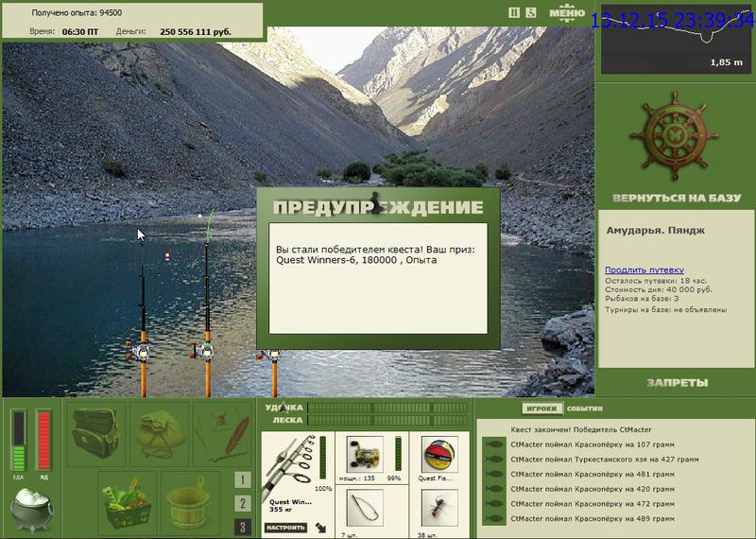Screen dimensions: 756x539
Task: Click the pause icon at top
Action: (x=514, y=12)
